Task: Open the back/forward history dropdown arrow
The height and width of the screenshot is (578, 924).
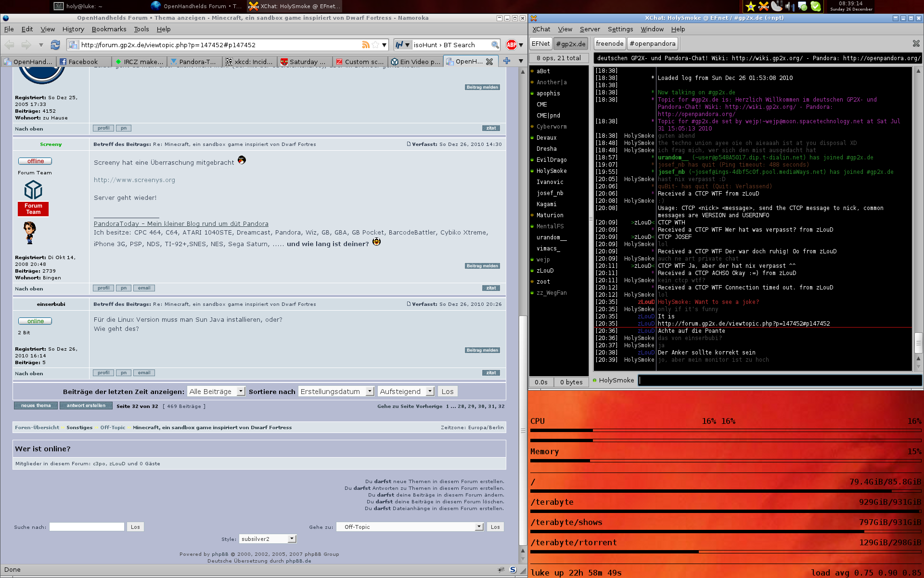Action: [x=41, y=45]
